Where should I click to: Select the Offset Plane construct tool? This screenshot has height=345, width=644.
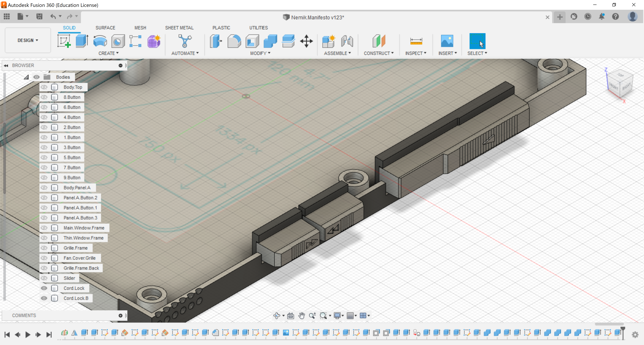point(379,41)
